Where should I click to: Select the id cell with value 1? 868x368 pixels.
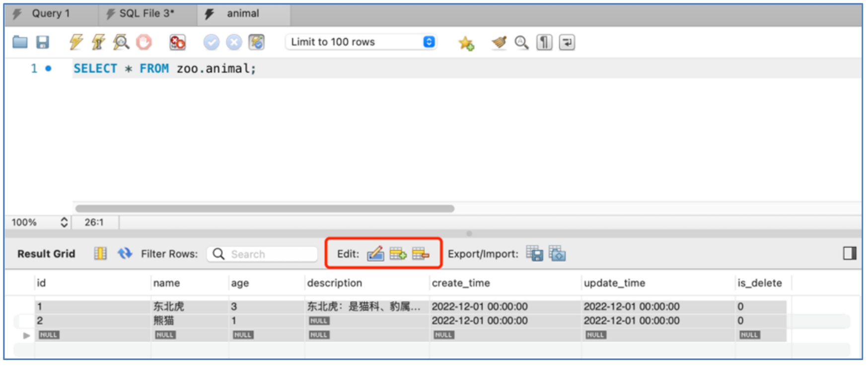coord(92,307)
